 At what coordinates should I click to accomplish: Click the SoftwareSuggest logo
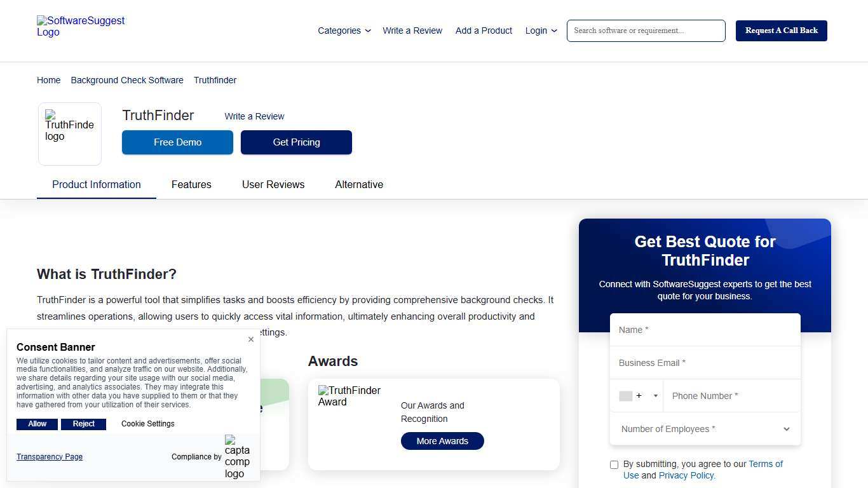pyautogui.click(x=81, y=26)
